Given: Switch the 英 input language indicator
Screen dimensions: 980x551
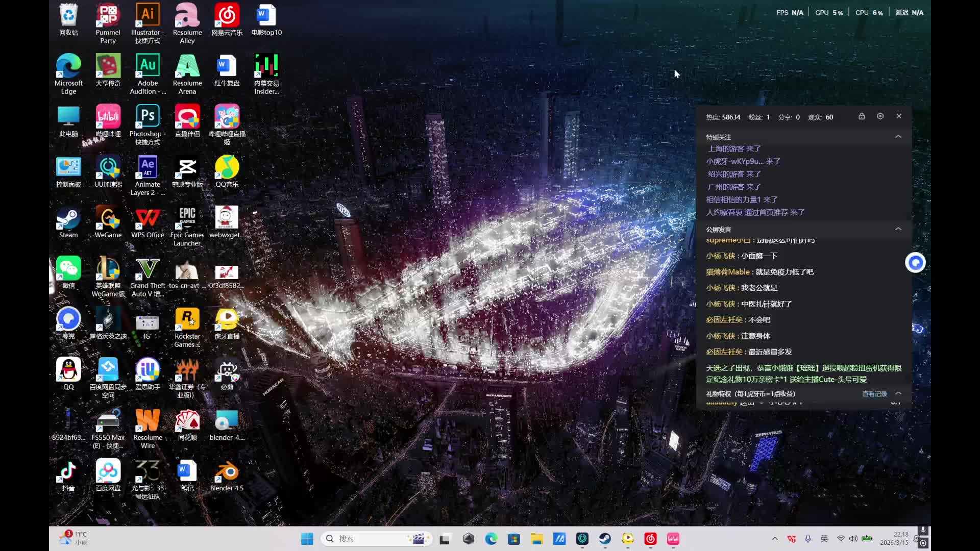Looking at the screenshot, I should click(x=824, y=539).
